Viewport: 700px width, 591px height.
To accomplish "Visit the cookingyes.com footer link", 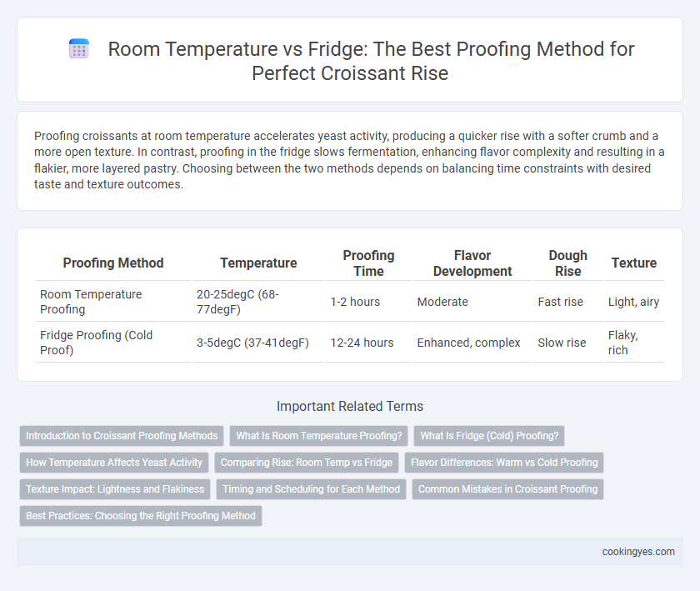I will (638, 552).
